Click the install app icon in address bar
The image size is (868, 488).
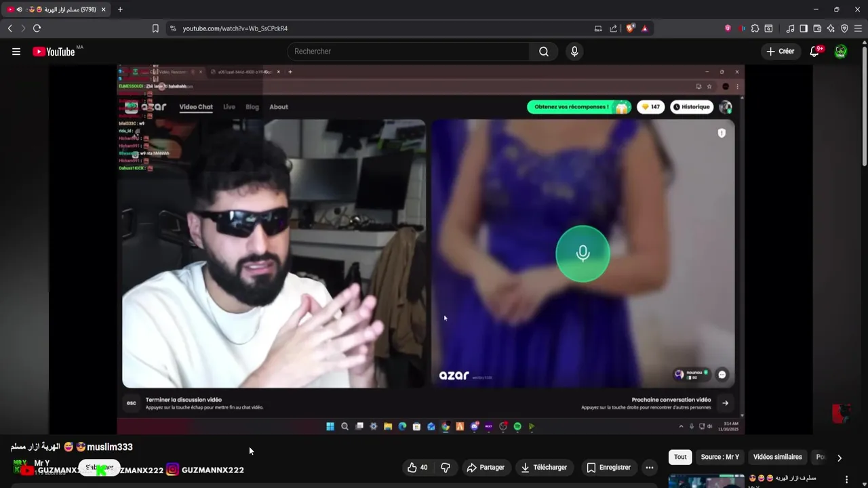[x=598, y=28]
